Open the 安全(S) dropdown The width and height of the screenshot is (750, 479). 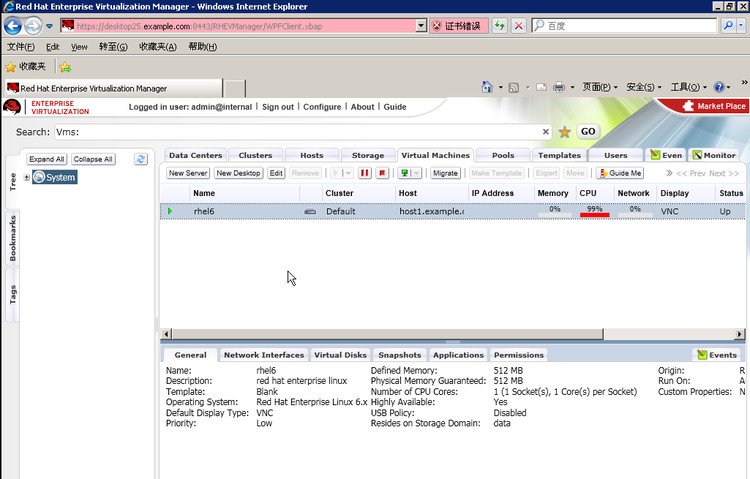[x=644, y=87]
